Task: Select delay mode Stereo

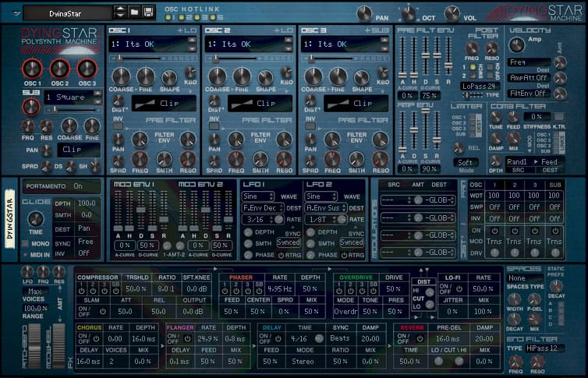Action: coord(303,361)
